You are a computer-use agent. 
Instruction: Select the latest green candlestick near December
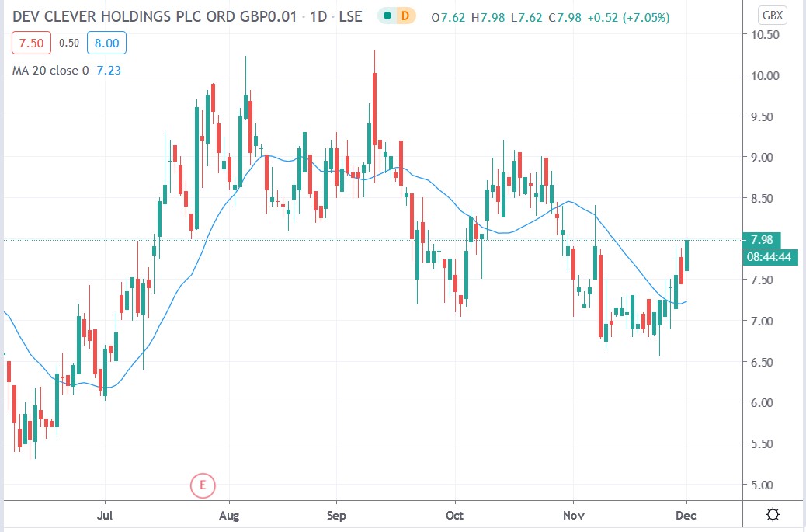pos(688,256)
